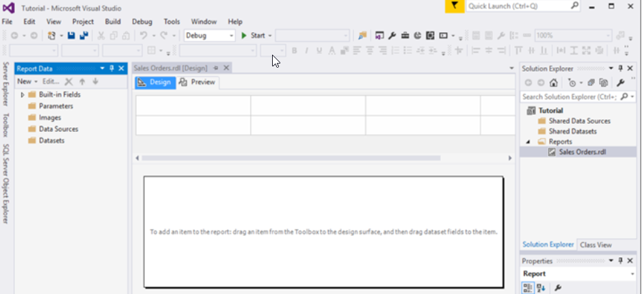644x294 pixels.
Task: Toggle auto-hide pin on Solution Explorer
Action: 621,68
